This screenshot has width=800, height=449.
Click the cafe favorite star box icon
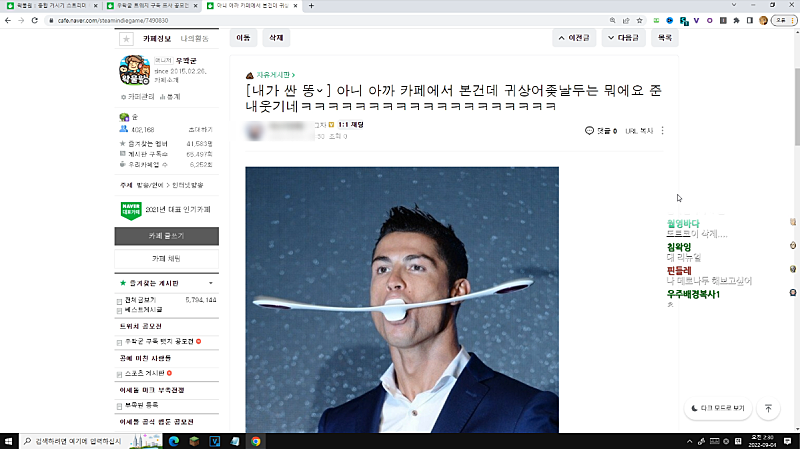pos(126,39)
